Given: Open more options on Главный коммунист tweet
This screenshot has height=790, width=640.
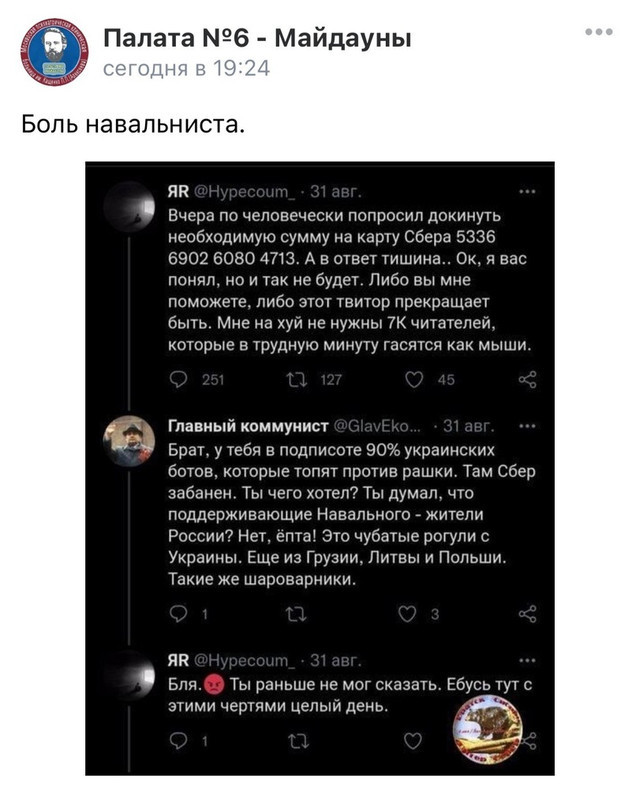Looking at the screenshot, I should tap(527, 423).
